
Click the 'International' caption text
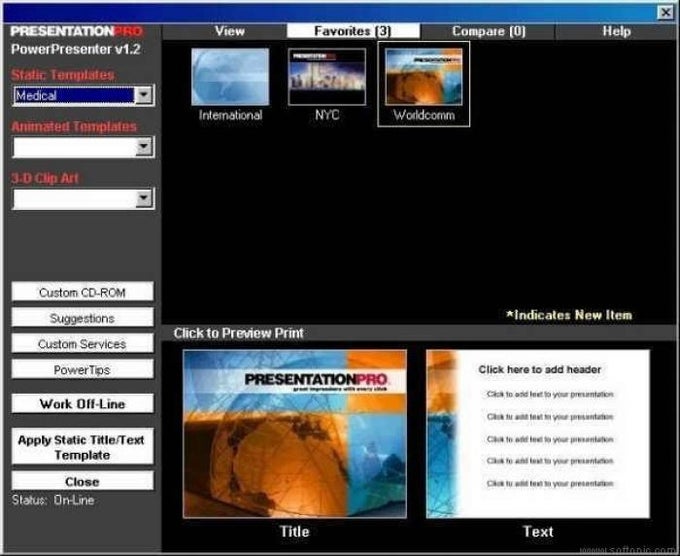230,115
